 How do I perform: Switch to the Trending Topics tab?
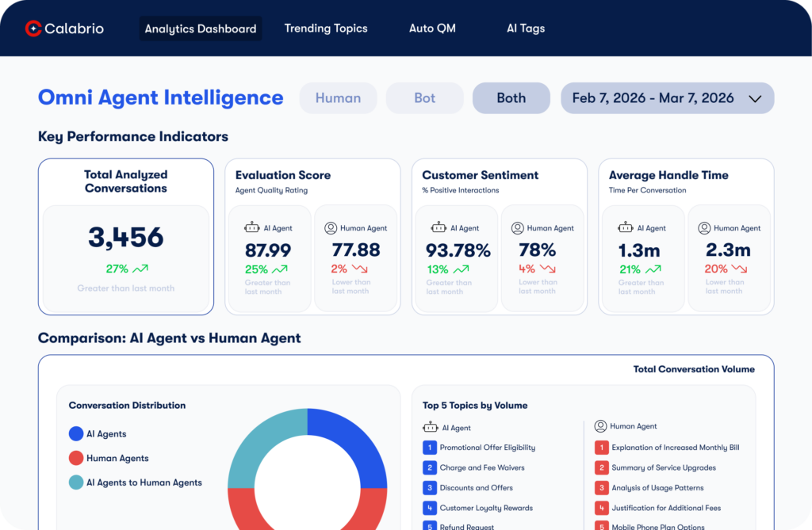pyautogui.click(x=326, y=29)
